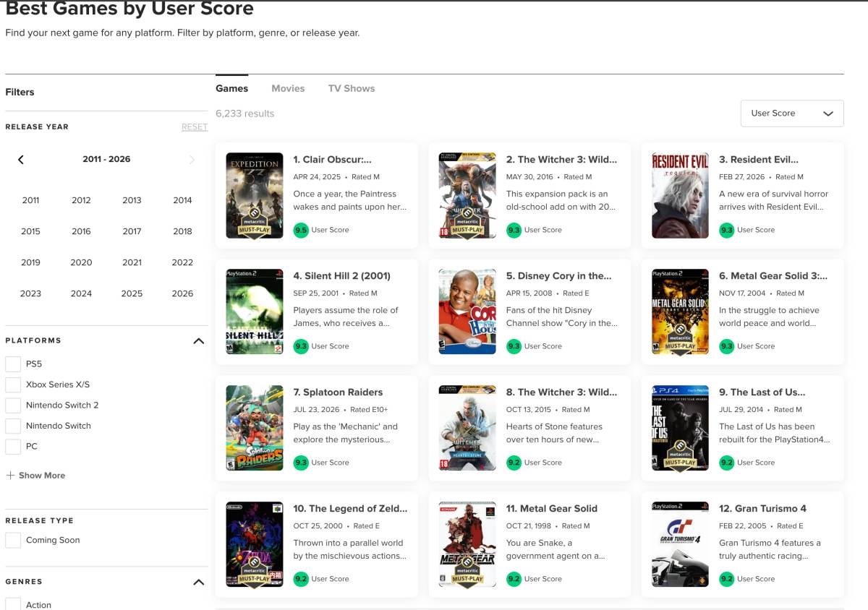
Task: Switch to the TV Shows tab
Action: [352, 88]
